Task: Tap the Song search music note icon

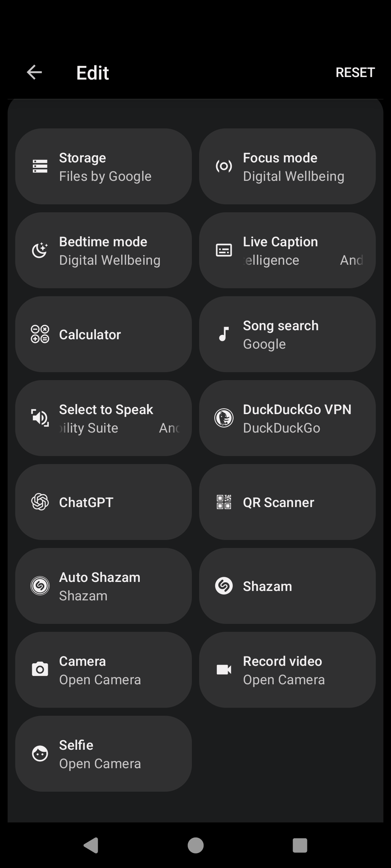Action: coord(224,334)
